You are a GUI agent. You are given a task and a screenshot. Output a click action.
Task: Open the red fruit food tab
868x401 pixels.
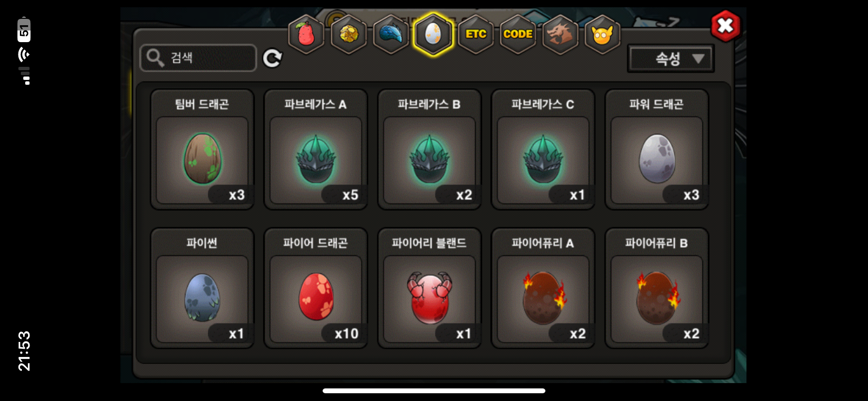tap(306, 34)
